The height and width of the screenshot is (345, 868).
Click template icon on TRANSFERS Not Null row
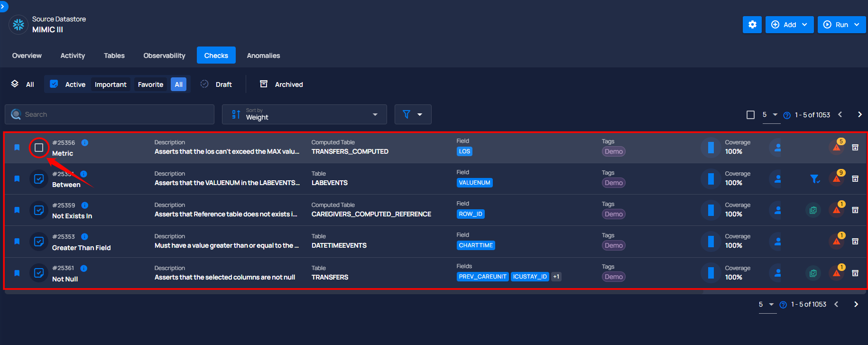click(813, 273)
